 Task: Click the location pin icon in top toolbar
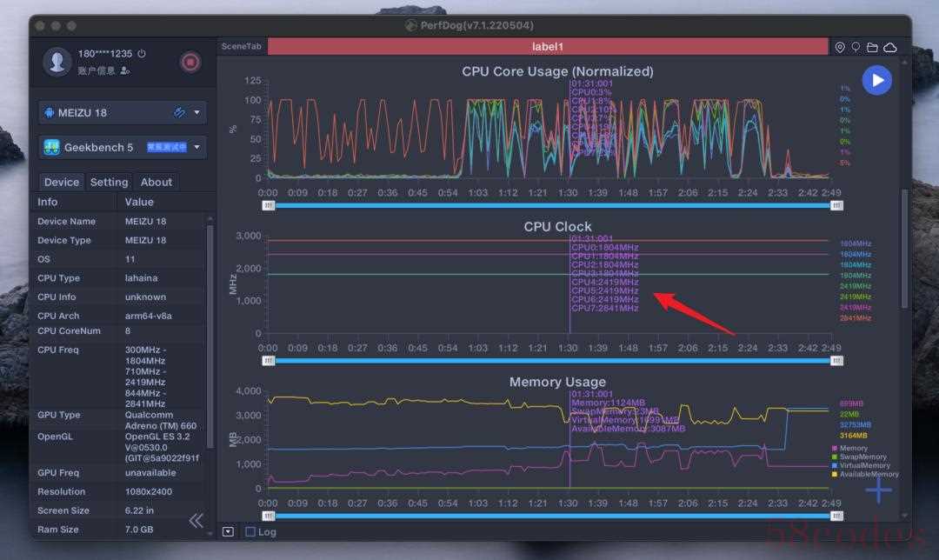point(840,47)
